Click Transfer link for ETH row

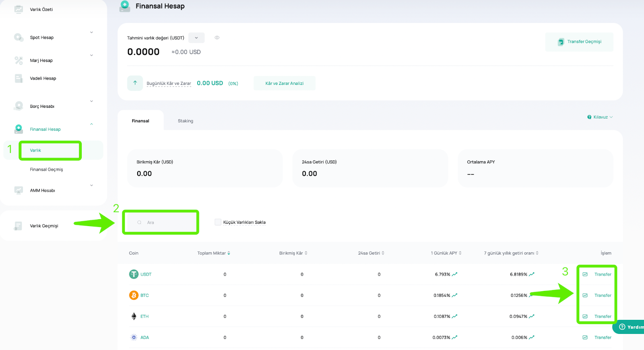tap(603, 316)
